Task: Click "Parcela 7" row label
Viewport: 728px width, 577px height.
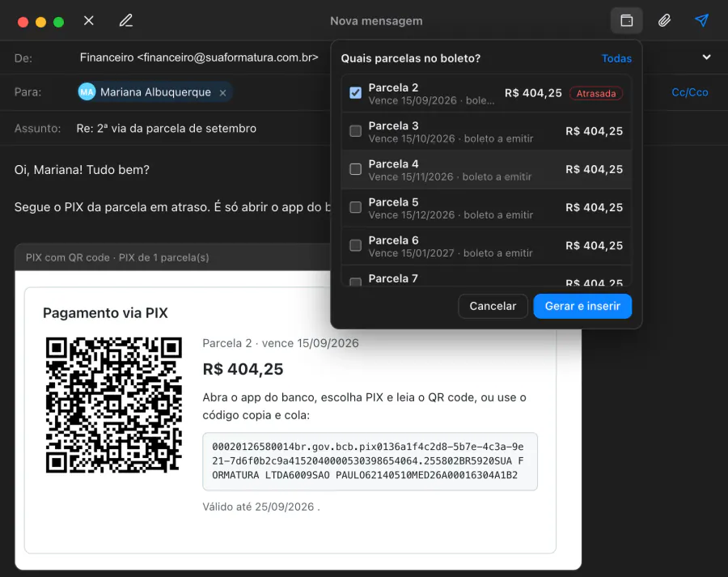Action: [x=393, y=278]
